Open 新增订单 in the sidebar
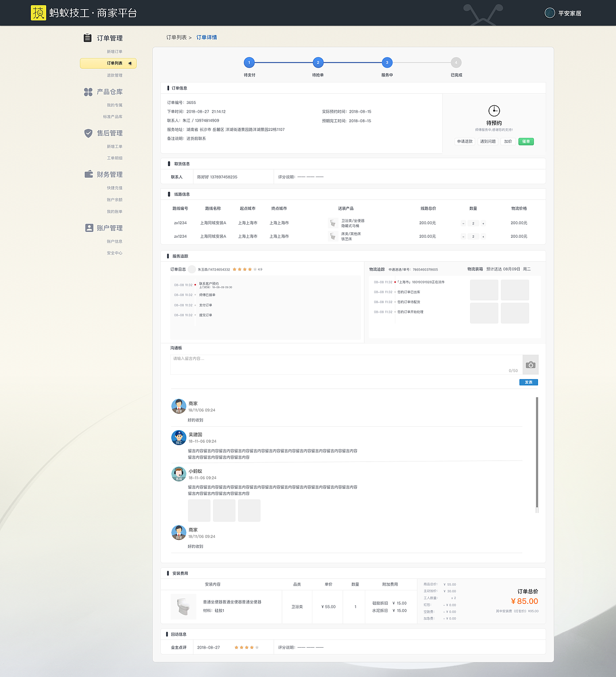The height and width of the screenshot is (677, 616). tap(115, 51)
